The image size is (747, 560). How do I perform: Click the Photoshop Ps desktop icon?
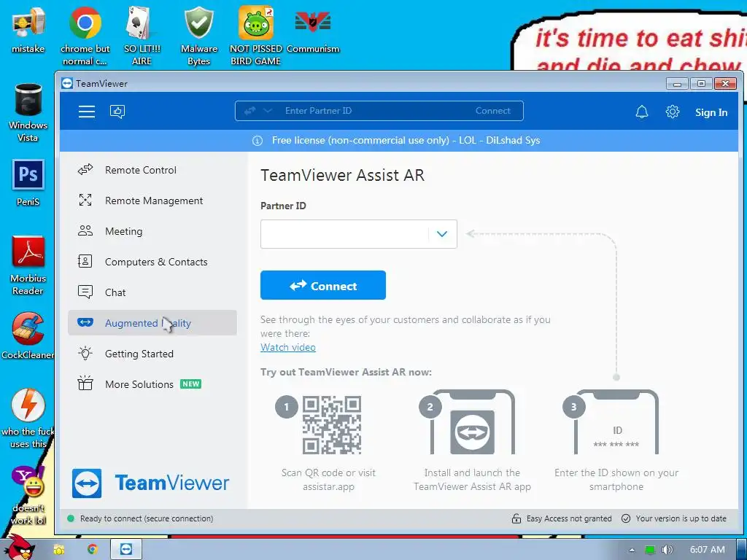[28, 183]
